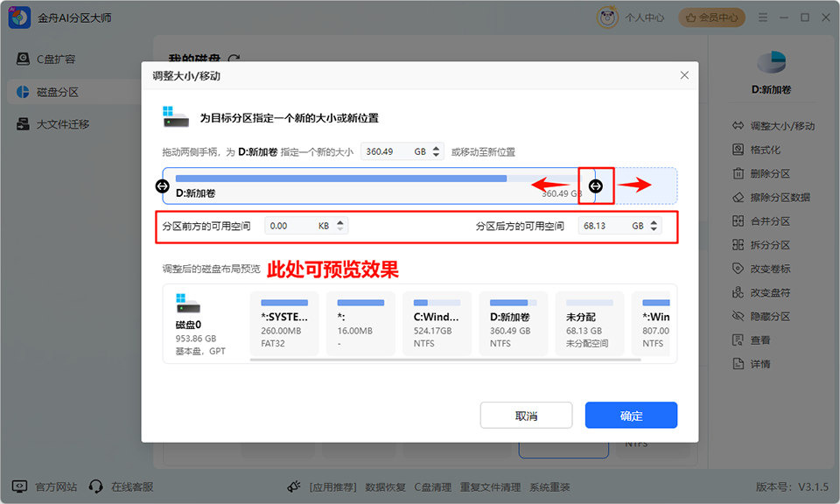
Task: Go to 个人中心
Action: (644, 17)
